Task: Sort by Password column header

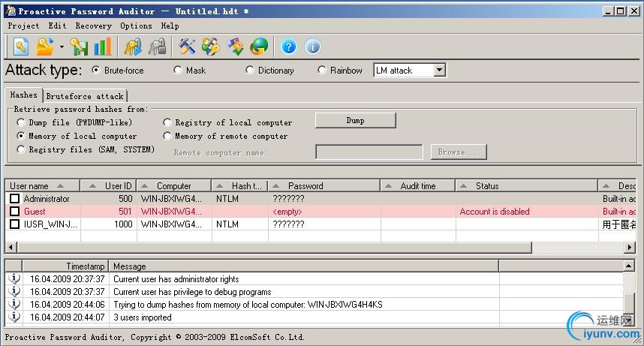Action: coord(324,185)
